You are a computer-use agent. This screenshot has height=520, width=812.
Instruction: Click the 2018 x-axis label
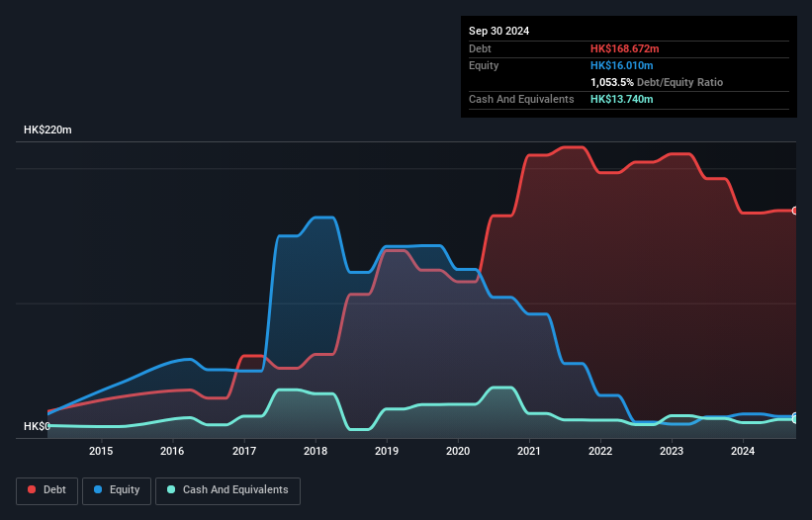click(x=316, y=451)
